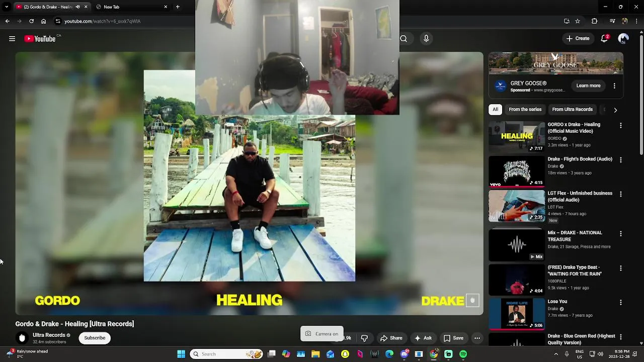Open Snapchat from the taskbar
The width and height of the screenshot is (644, 362).
(x=345, y=354)
